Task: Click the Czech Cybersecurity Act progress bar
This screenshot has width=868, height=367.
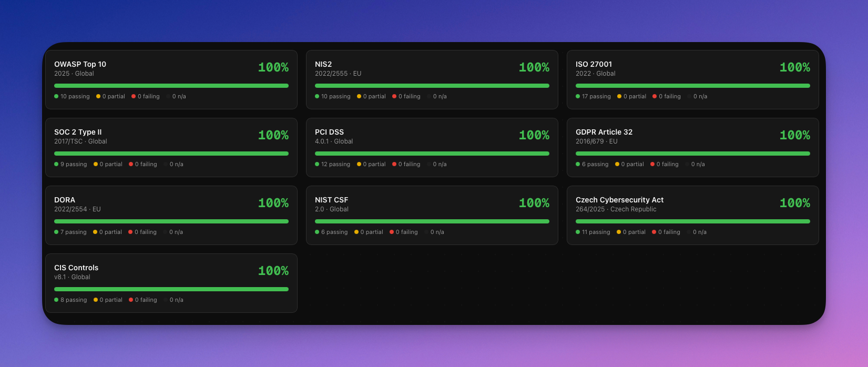Action: click(x=693, y=221)
